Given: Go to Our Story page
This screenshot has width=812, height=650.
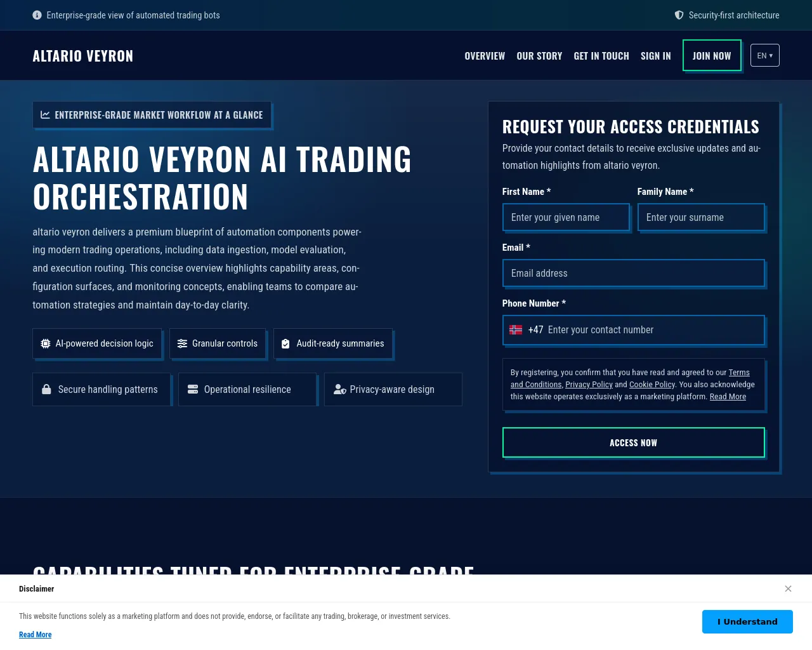Looking at the screenshot, I should [539, 56].
